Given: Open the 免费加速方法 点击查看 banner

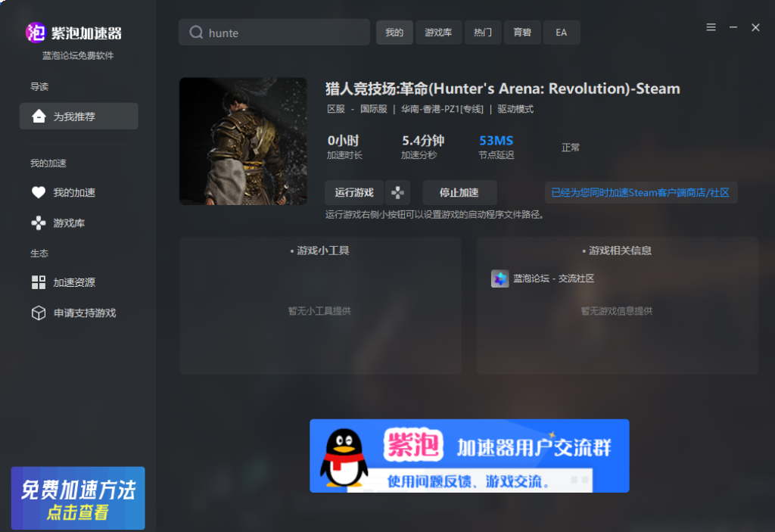Looking at the screenshot, I should click(x=78, y=498).
